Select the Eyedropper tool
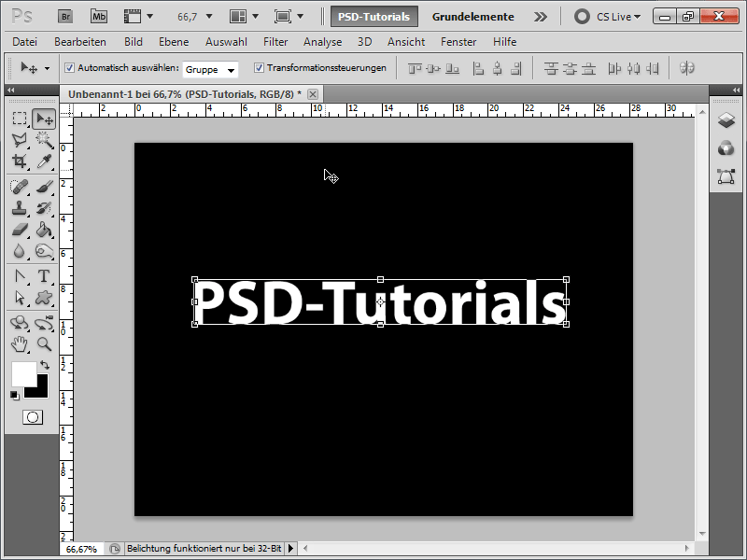The width and height of the screenshot is (747, 560). pos(44,161)
